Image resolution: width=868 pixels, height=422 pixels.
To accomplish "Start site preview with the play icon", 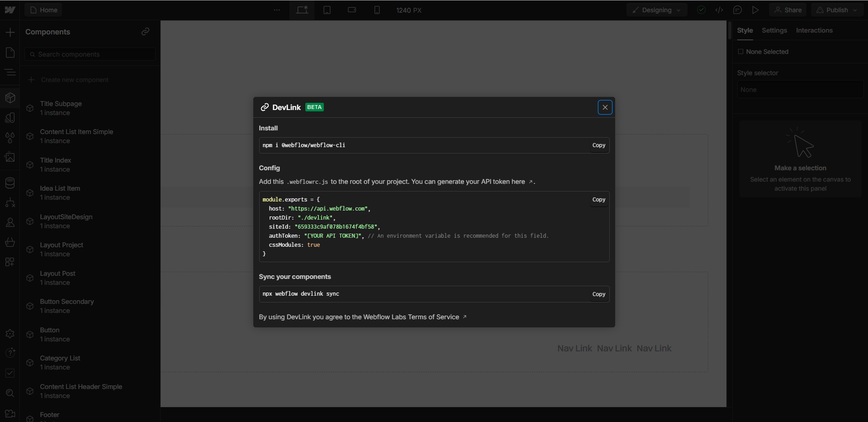I will (755, 10).
